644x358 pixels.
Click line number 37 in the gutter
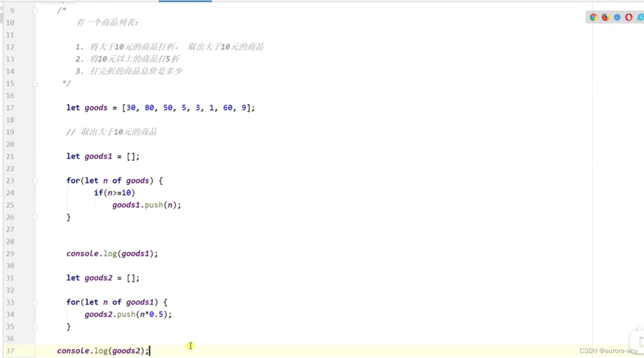[x=10, y=351]
